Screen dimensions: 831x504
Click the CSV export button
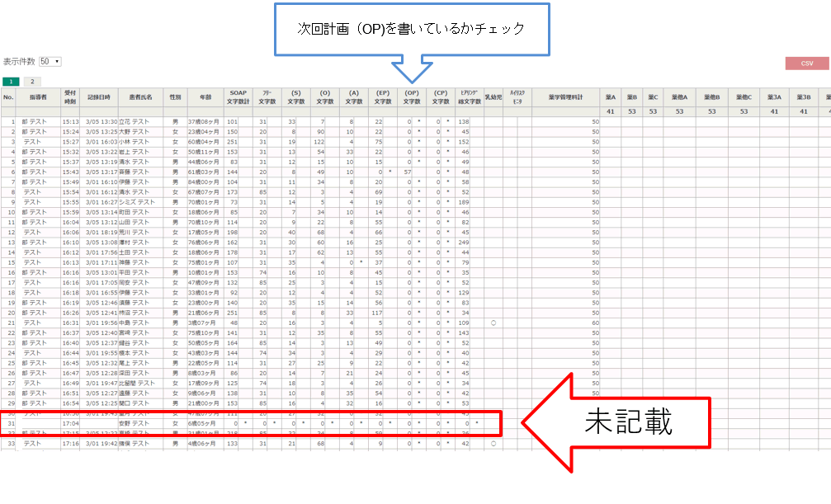click(x=806, y=63)
